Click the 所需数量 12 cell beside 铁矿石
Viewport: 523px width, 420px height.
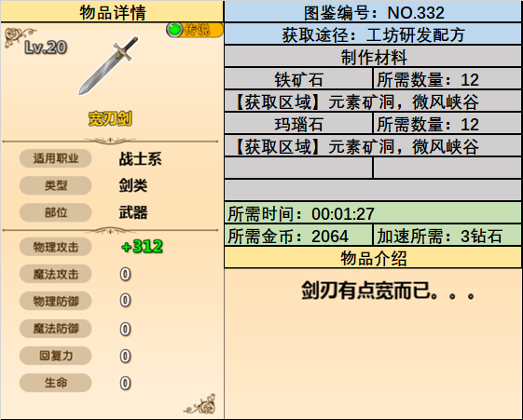(447, 78)
